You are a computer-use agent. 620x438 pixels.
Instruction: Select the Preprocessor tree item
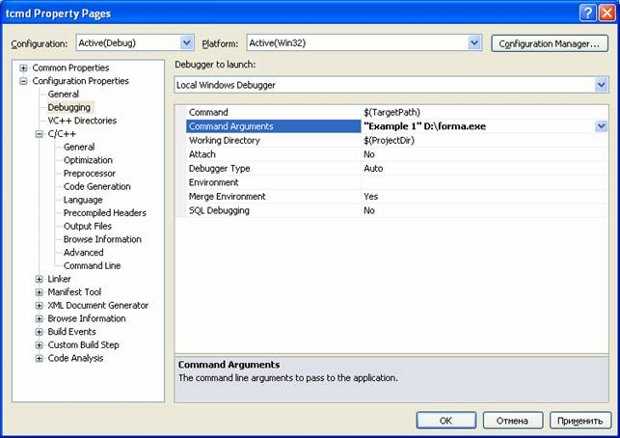click(x=89, y=173)
